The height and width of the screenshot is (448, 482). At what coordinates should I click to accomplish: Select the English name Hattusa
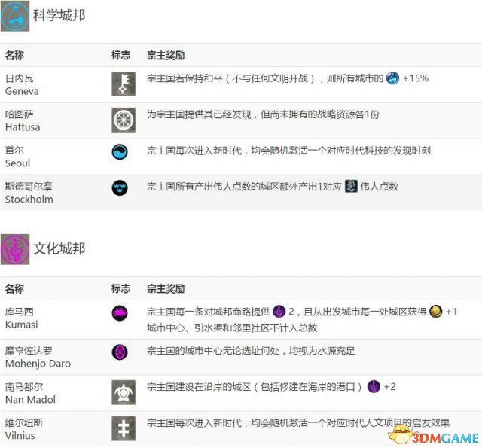pyautogui.click(x=23, y=127)
